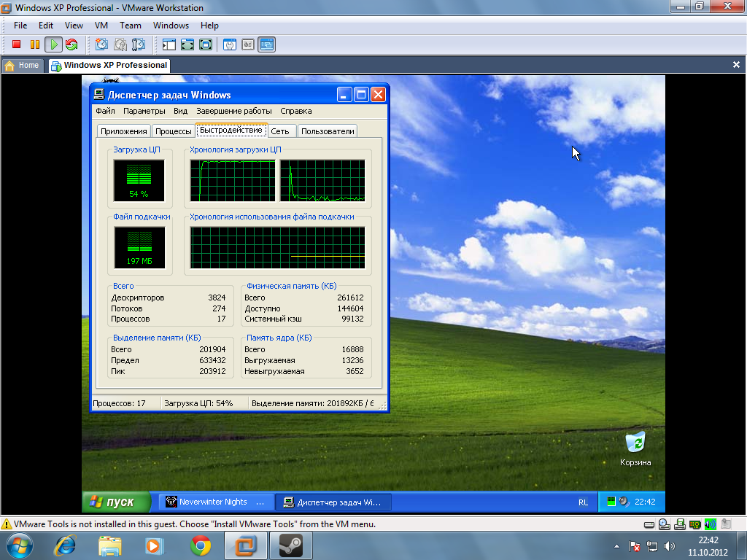The width and height of the screenshot is (747, 560).
Task: Open the Windows 7 Start orb
Action: coord(20,545)
